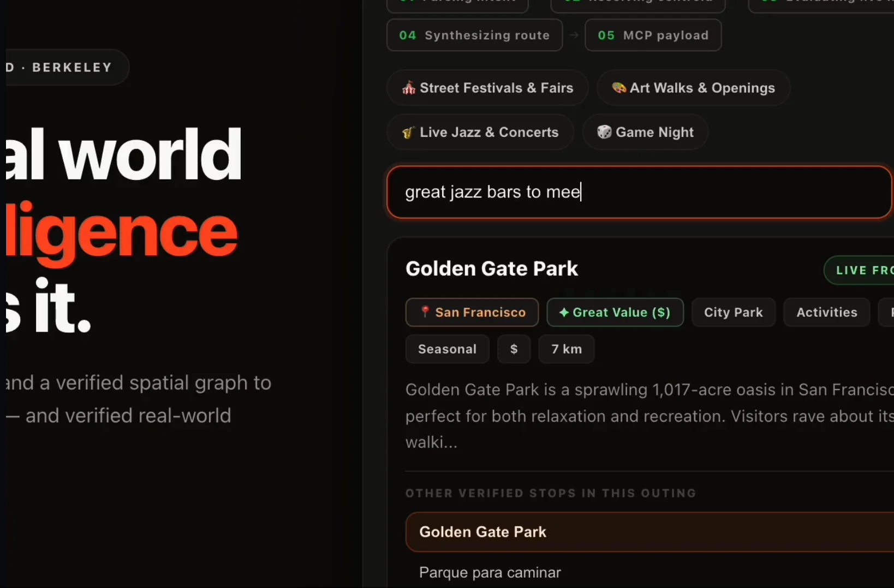Screen dimensions: 894x588
Task: Click the Golden Gate Park card title
Action: coord(492,268)
